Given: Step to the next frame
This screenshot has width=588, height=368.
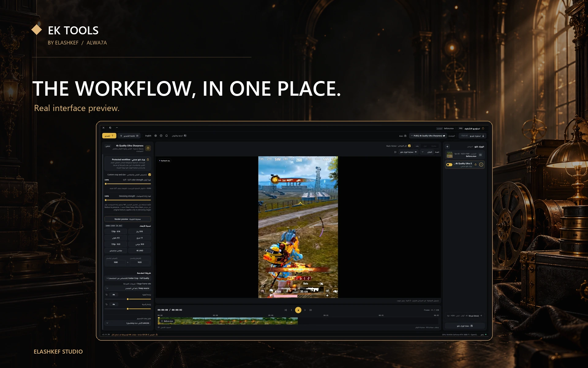Looking at the screenshot, I should coord(305,310).
